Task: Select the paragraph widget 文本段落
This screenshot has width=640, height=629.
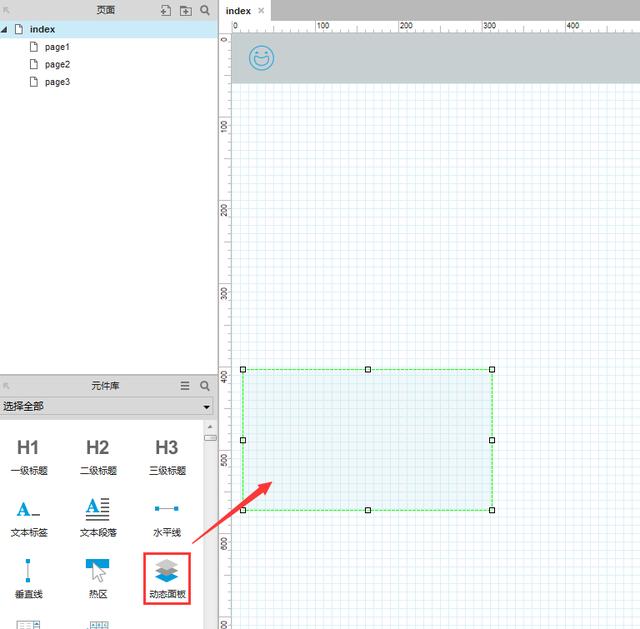Action: (x=98, y=518)
